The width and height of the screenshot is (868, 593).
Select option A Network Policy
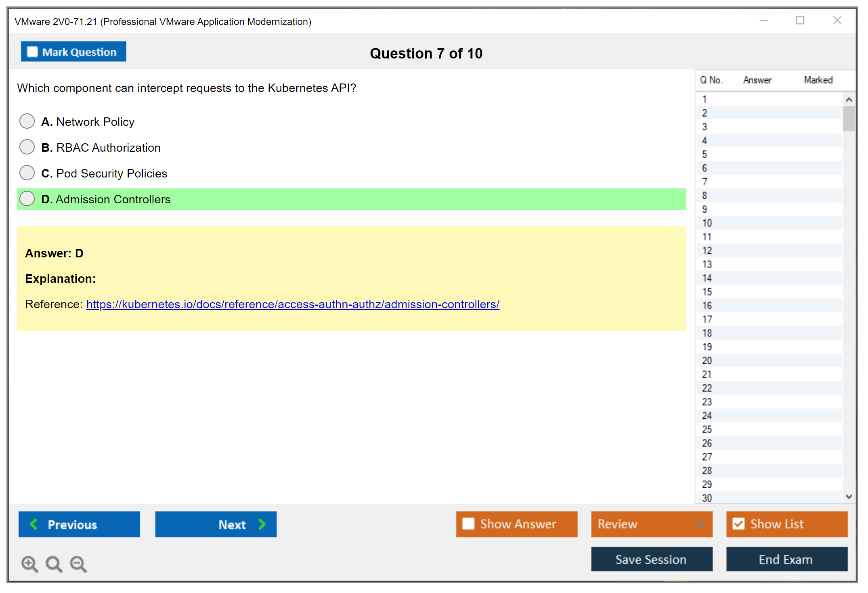coord(27,121)
